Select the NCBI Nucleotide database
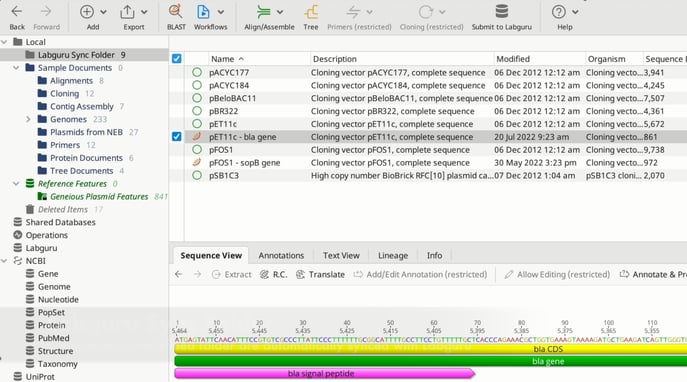The height and width of the screenshot is (382, 687). (58, 300)
